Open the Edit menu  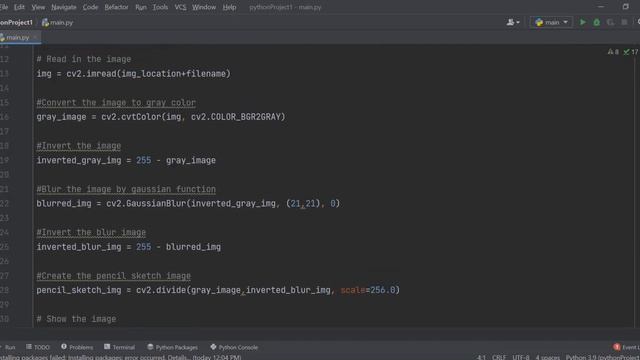pos(19,7)
